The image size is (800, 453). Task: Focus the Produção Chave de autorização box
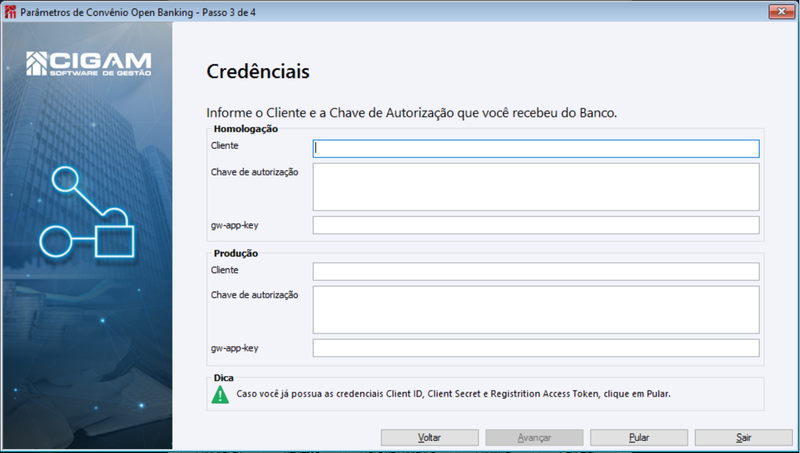[x=536, y=310]
